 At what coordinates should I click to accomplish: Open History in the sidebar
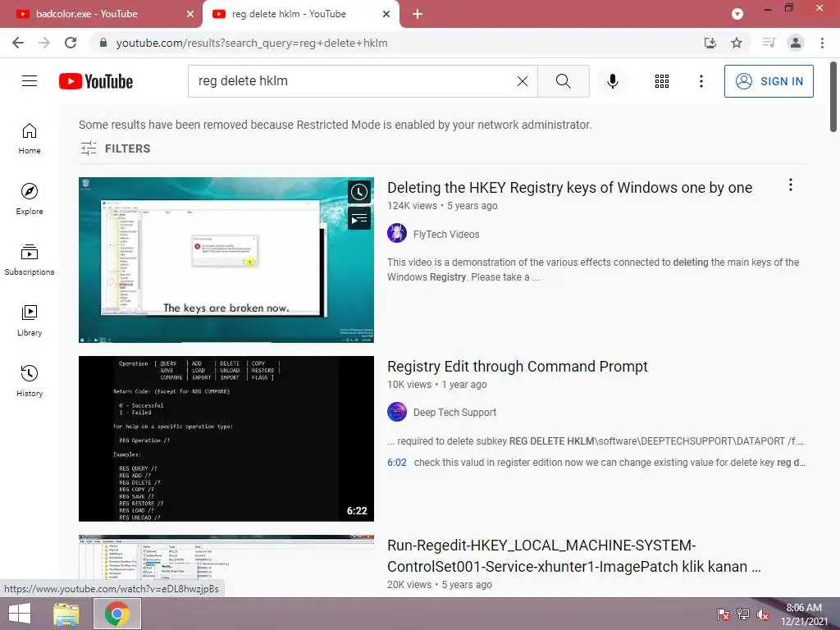(30, 381)
